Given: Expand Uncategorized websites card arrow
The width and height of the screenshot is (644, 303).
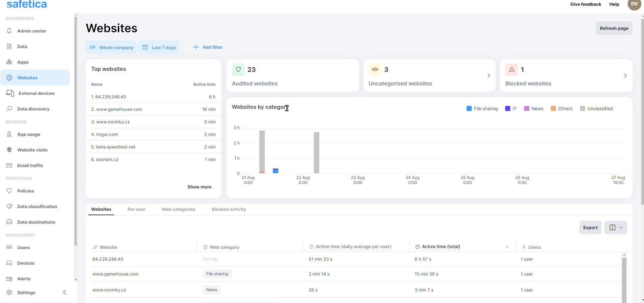Looking at the screenshot, I should [488, 76].
